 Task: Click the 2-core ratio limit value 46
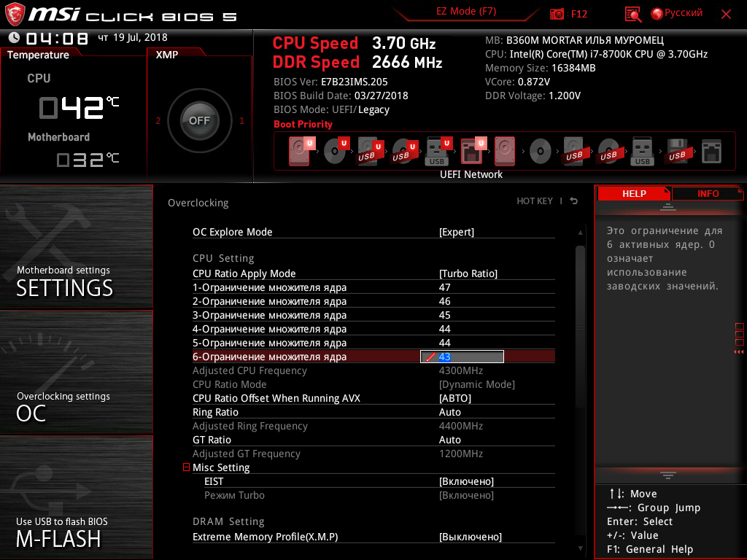(x=444, y=301)
